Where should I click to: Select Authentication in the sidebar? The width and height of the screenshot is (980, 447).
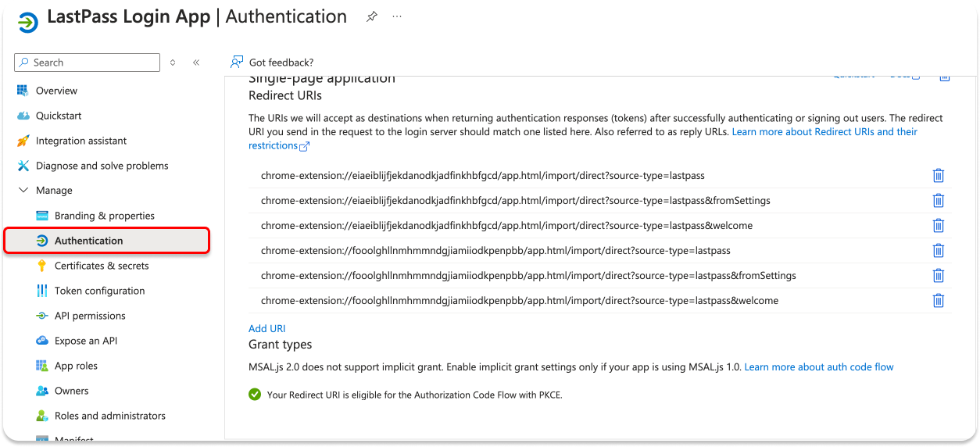click(x=106, y=241)
